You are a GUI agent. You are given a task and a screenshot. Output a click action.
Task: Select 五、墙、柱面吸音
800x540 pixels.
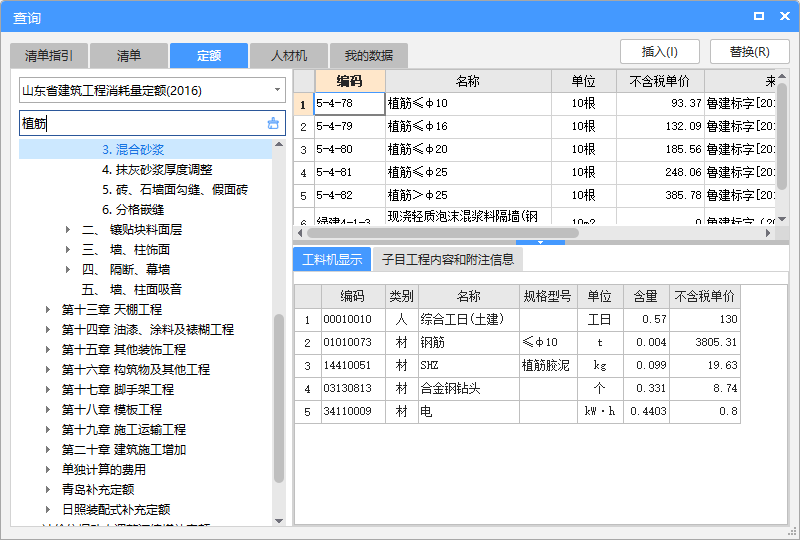coord(132,289)
